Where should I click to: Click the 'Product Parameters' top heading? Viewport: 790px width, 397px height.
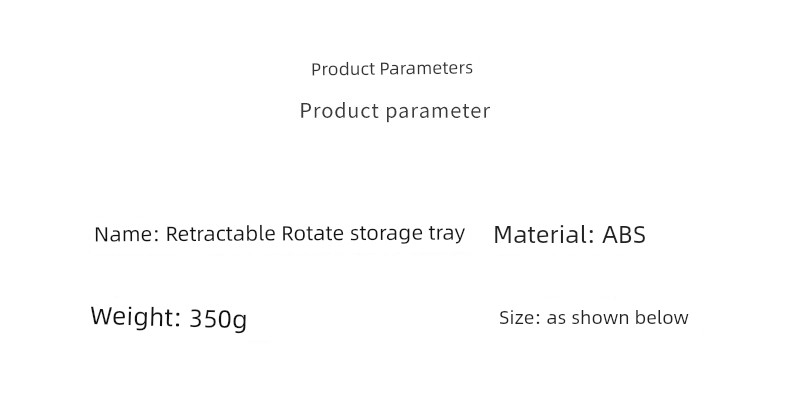[x=392, y=69]
